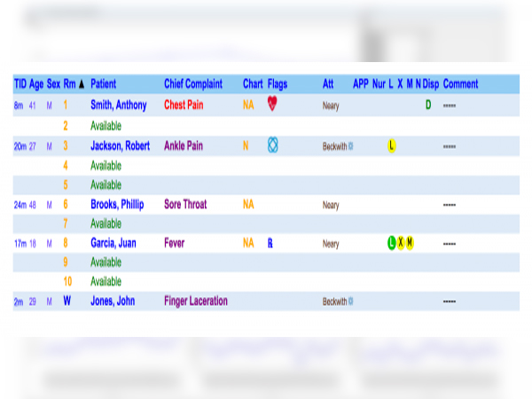Screen dimensions: 532x399
Task: Click the 20m time for Jackson, Robert
Action: pyautogui.click(x=20, y=146)
